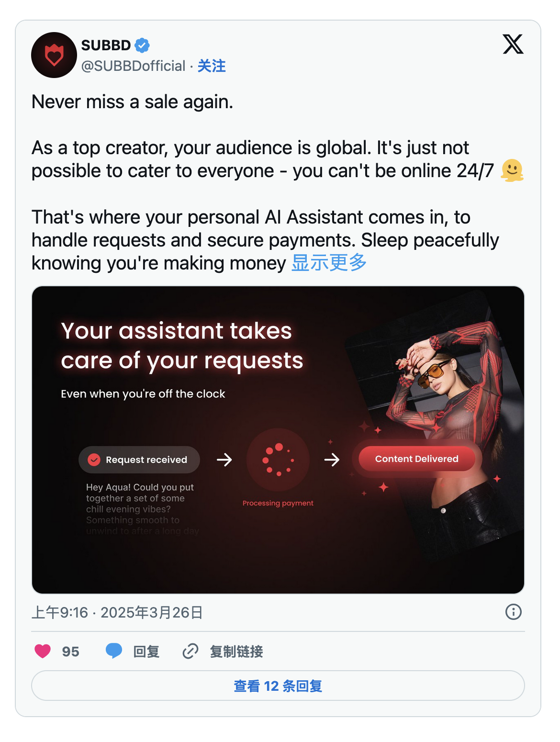
Task: Click the SUBBD display name
Action: tap(106, 45)
